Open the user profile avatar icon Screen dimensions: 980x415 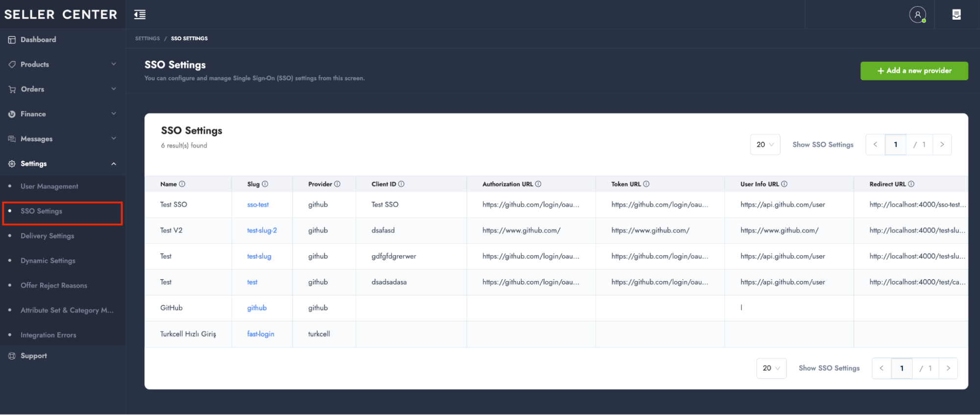917,15
